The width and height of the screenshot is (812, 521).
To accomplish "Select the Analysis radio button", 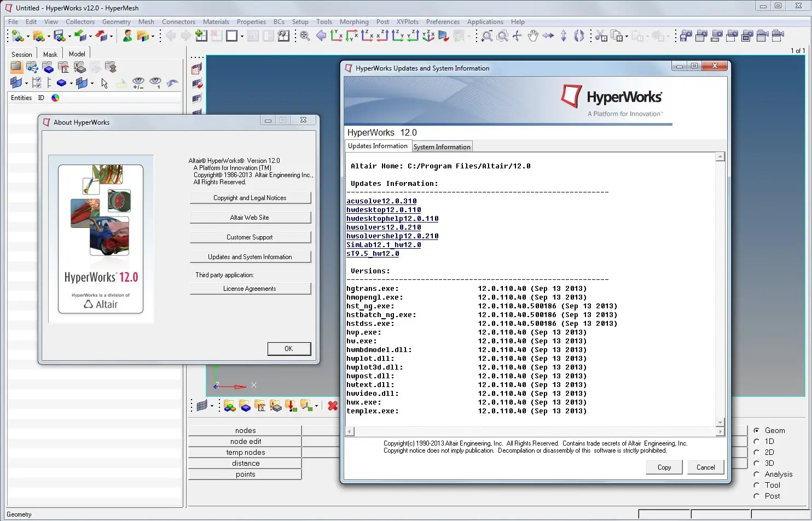I will [757, 474].
